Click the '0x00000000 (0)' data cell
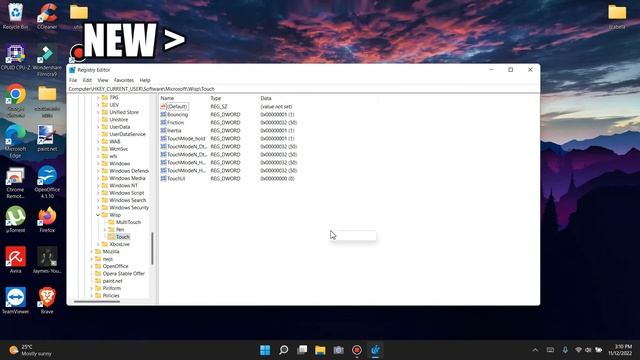The height and width of the screenshot is (360, 640). (x=277, y=178)
